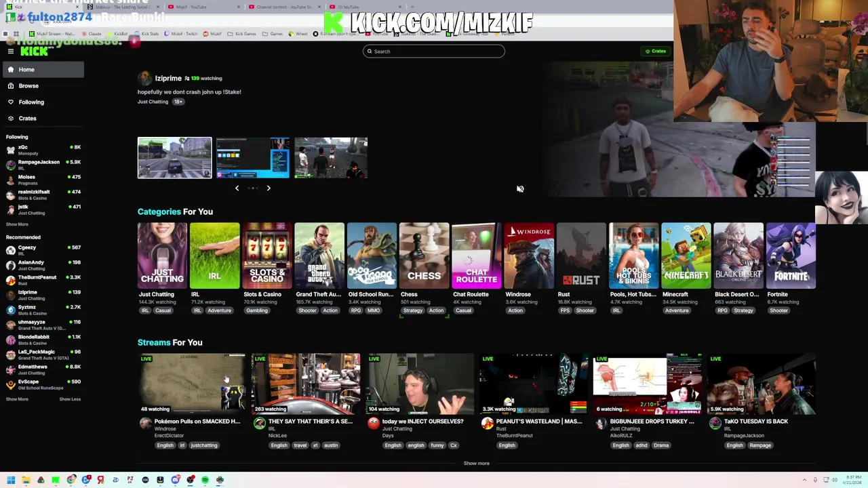Image resolution: width=868 pixels, height=488 pixels.
Task: Open Discord from the taskbar
Action: 175,480
